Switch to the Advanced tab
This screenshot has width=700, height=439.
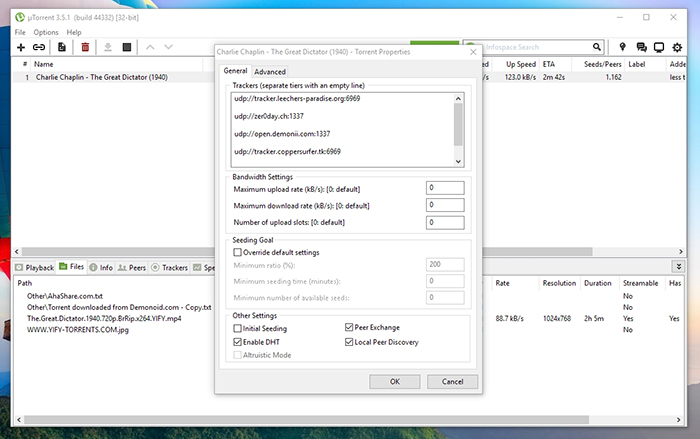[270, 71]
